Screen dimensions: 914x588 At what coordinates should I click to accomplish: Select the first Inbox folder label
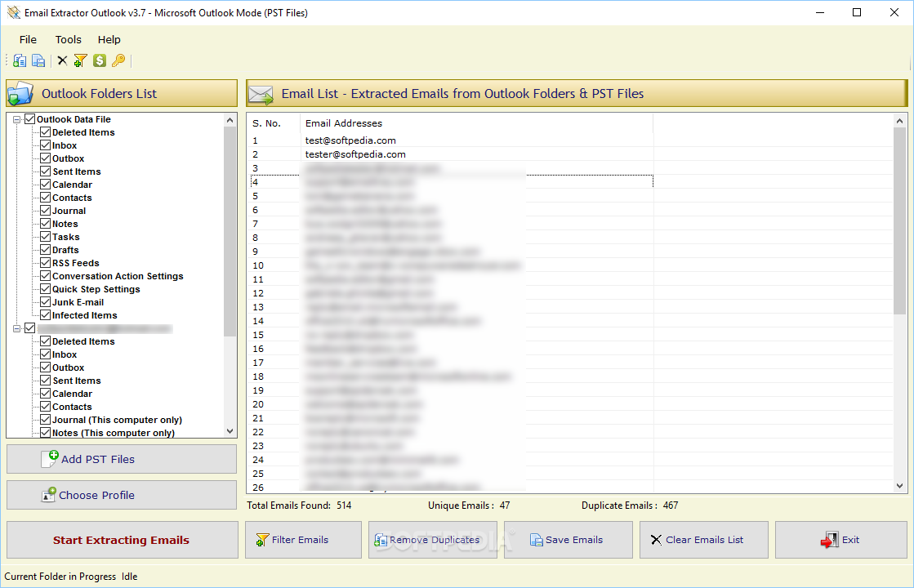pyautogui.click(x=65, y=145)
